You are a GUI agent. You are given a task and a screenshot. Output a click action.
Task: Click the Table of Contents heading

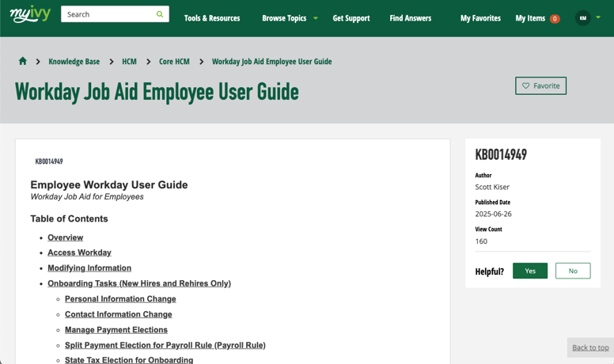[69, 218]
